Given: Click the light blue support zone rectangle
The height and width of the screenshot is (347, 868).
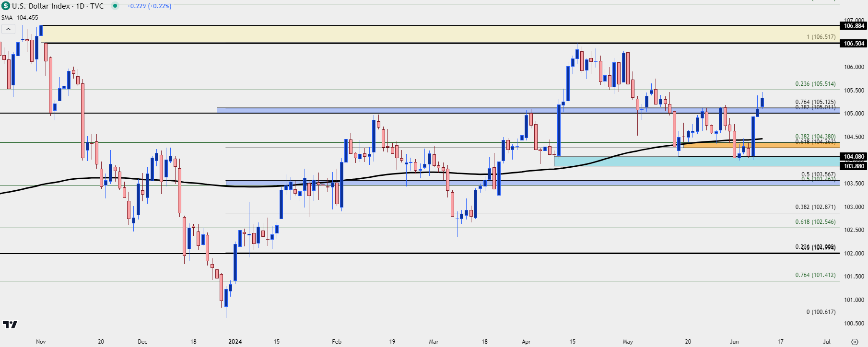Looking at the screenshot, I should [697, 162].
